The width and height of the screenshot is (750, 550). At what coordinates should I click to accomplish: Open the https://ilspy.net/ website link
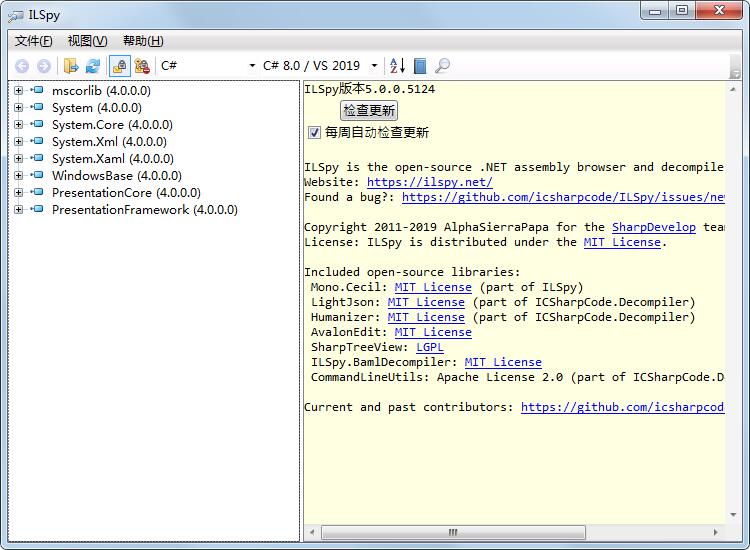coord(429,182)
